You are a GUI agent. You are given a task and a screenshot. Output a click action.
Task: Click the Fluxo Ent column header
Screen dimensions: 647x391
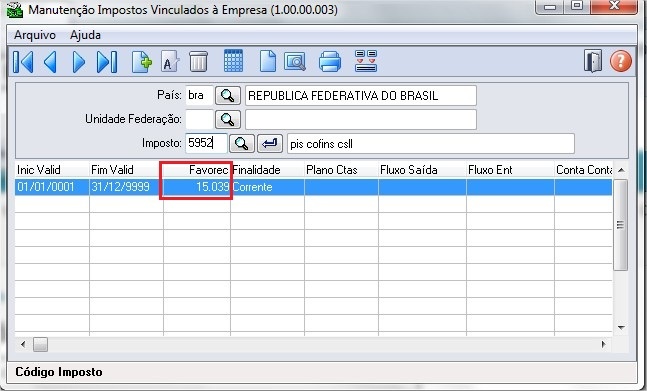point(510,170)
